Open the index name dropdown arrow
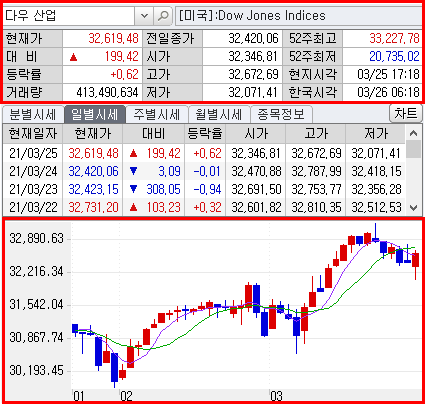The height and width of the screenshot is (404, 425). (144, 16)
